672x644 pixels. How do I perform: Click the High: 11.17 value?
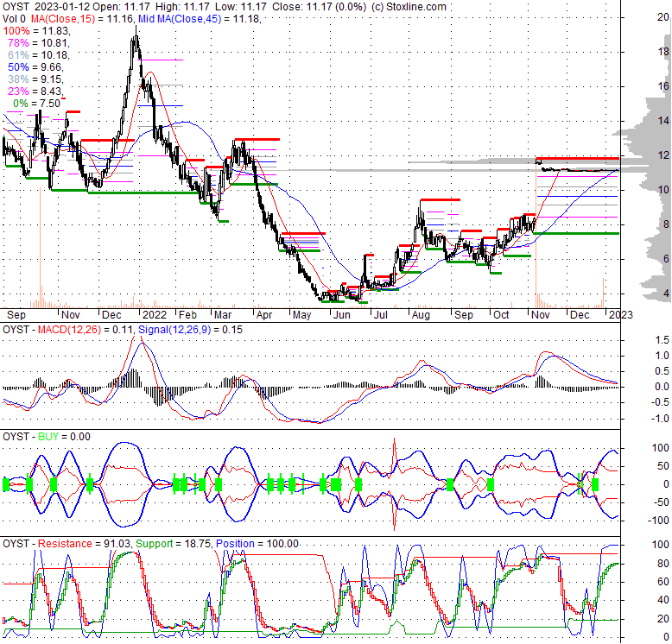(x=182, y=7)
